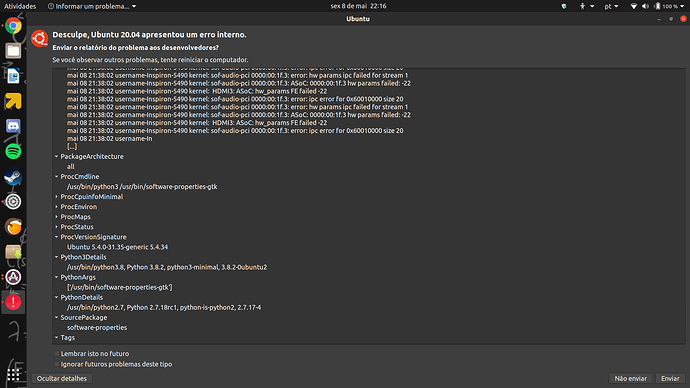This screenshot has width=690, height=388.
Task: Click "Não enviar" button
Action: [x=631, y=378]
